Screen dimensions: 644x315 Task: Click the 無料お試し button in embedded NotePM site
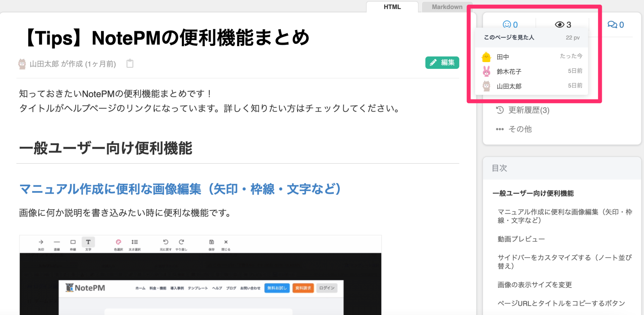(277, 288)
